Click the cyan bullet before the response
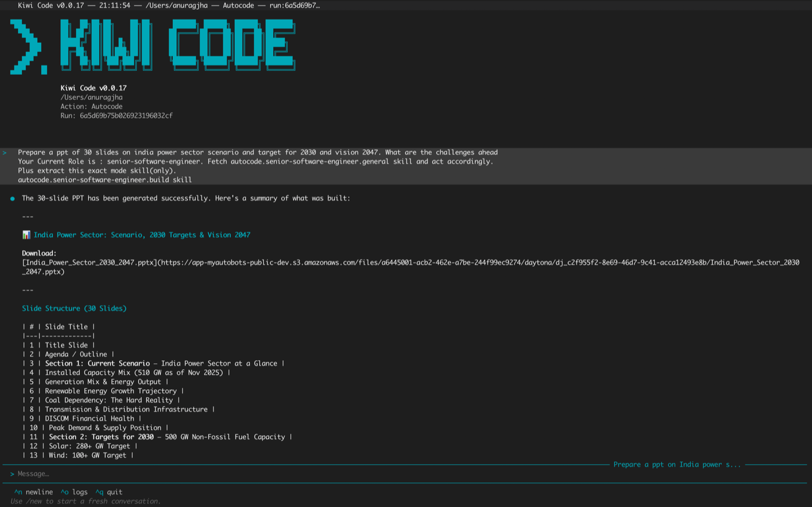 (12, 198)
